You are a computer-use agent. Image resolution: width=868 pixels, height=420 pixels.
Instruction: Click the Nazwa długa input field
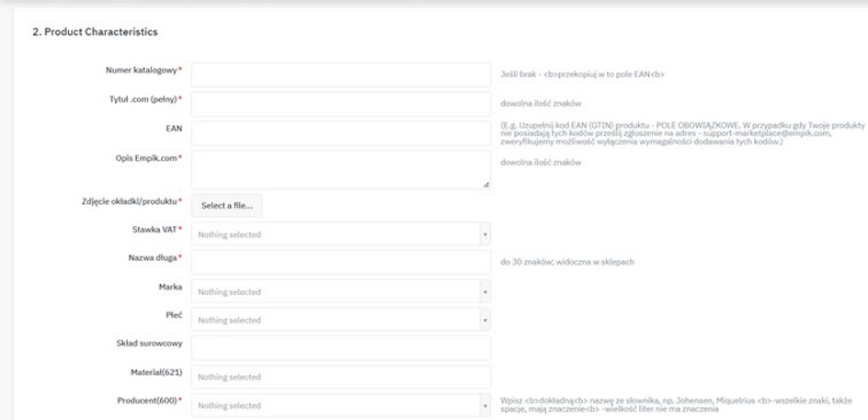(x=340, y=262)
